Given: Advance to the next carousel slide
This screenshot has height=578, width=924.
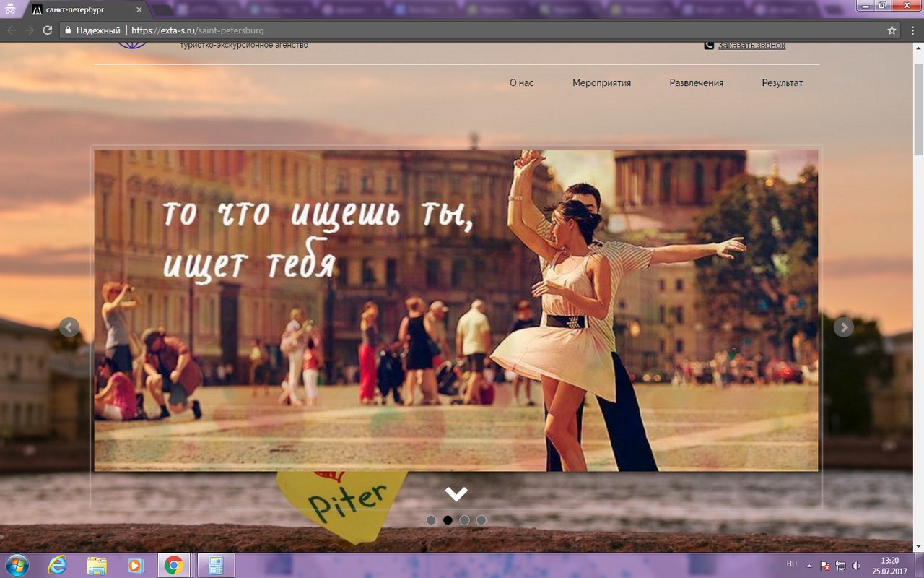Looking at the screenshot, I should 843,327.
